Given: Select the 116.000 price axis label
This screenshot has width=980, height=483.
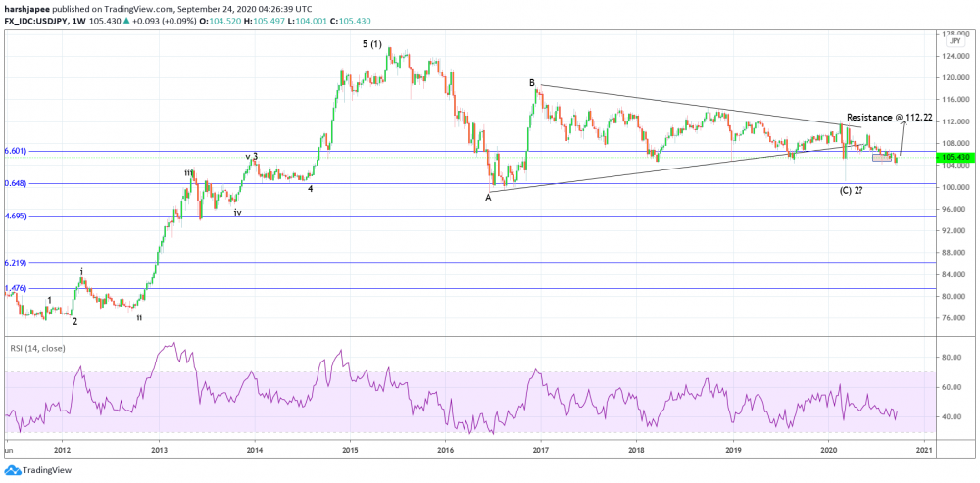Looking at the screenshot, I should [x=955, y=100].
